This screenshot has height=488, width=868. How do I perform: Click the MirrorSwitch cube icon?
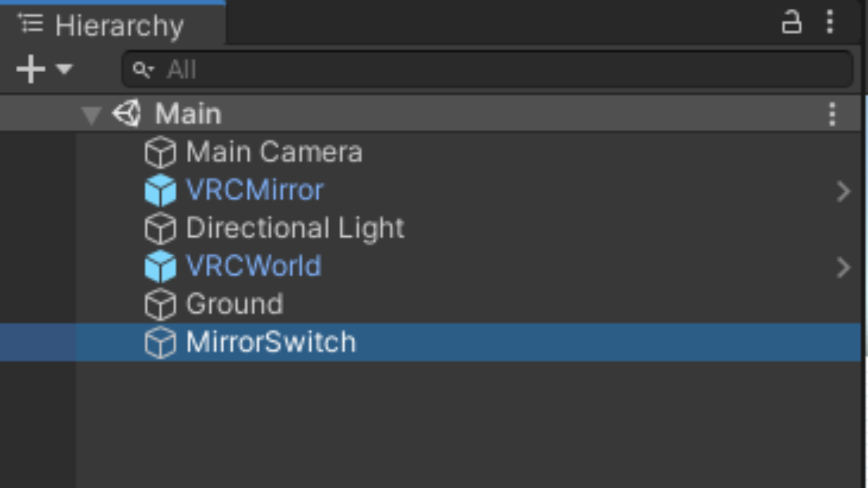pos(160,342)
